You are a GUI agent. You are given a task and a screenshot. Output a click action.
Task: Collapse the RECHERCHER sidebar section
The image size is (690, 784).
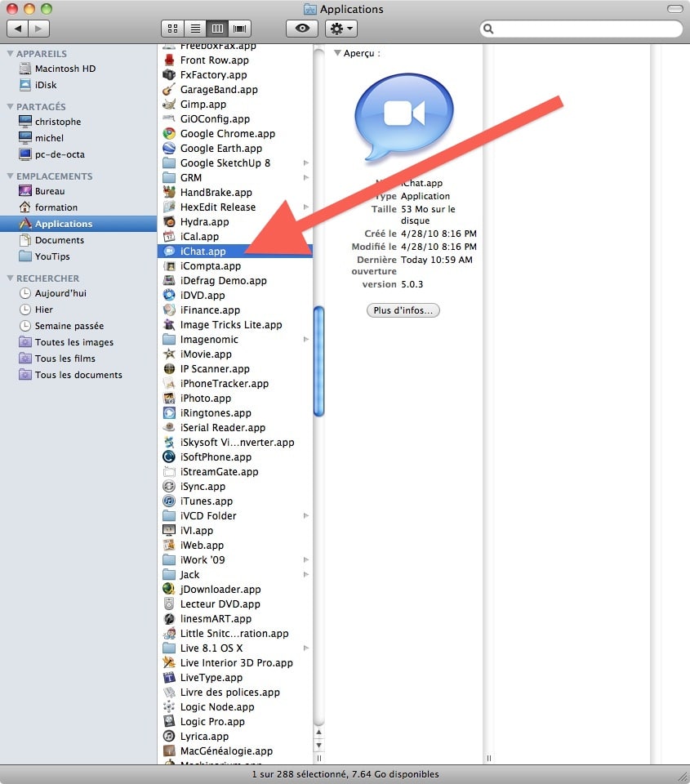[10, 278]
